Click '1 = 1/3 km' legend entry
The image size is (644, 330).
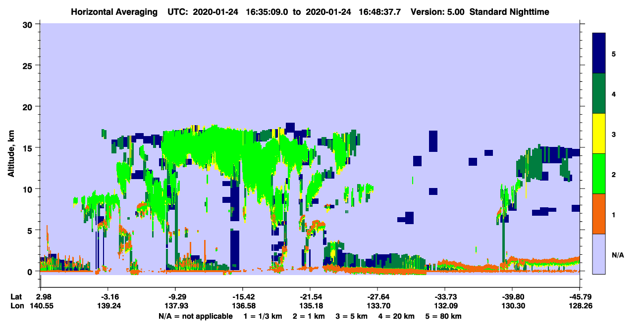[263, 316]
